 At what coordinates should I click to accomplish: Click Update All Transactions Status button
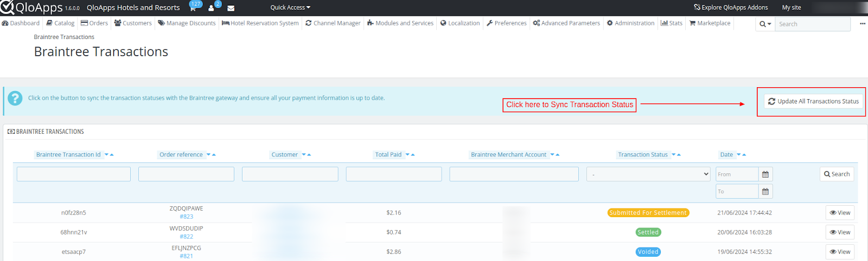(x=813, y=101)
